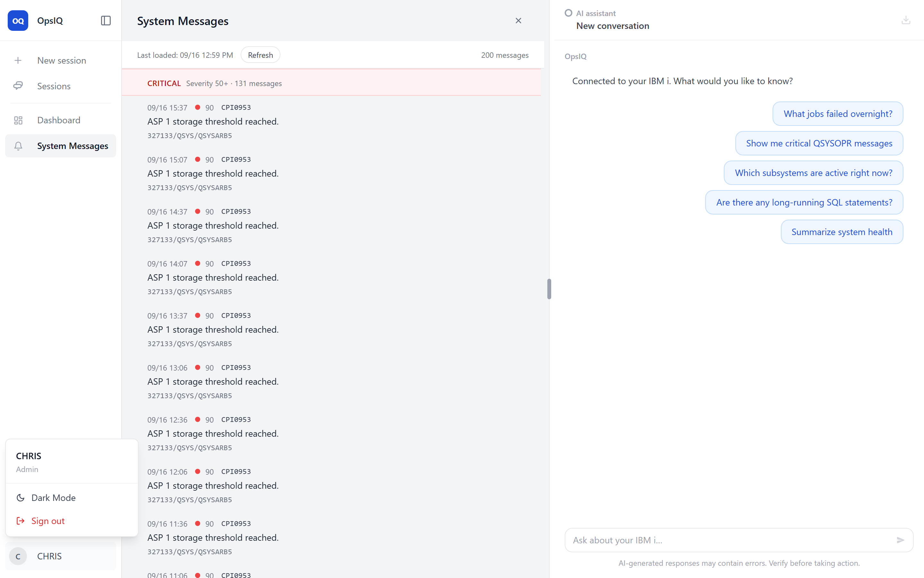Sign out from user menu
Screen dimensions: 924x578
click(x=72, y=521)
